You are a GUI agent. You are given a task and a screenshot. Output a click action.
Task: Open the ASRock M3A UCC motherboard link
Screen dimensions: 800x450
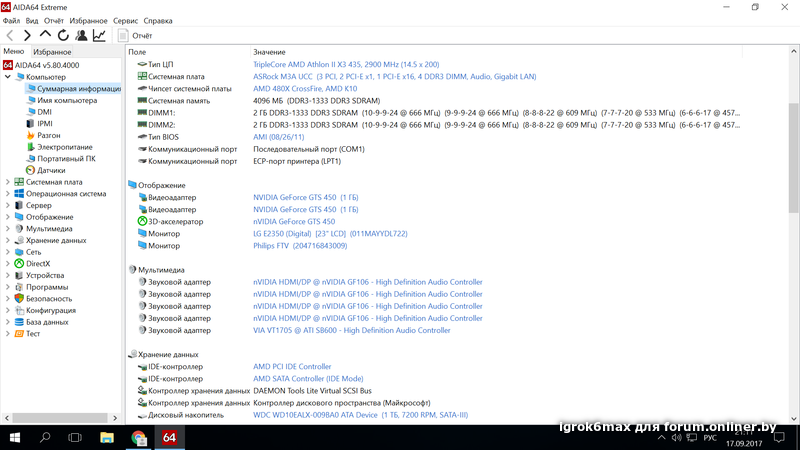394,77
